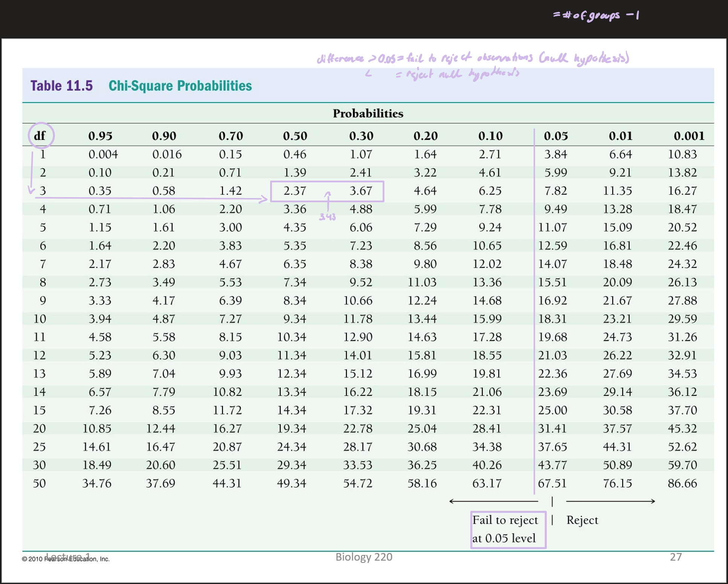Click the value 20.52 in the df 5 row
Screen dimensions: 728x584
point(682,227)
